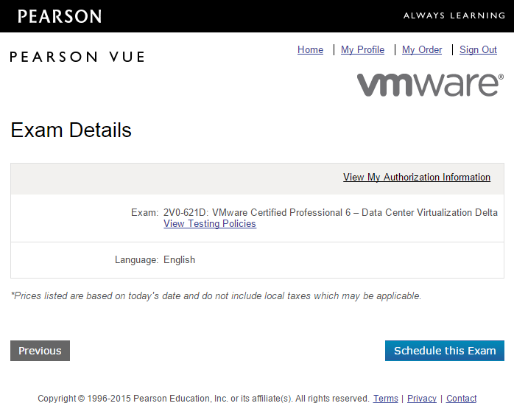Screen dimensions: 514x420
Task: Open the Contact link in the footer
Action: click(461, 399)
